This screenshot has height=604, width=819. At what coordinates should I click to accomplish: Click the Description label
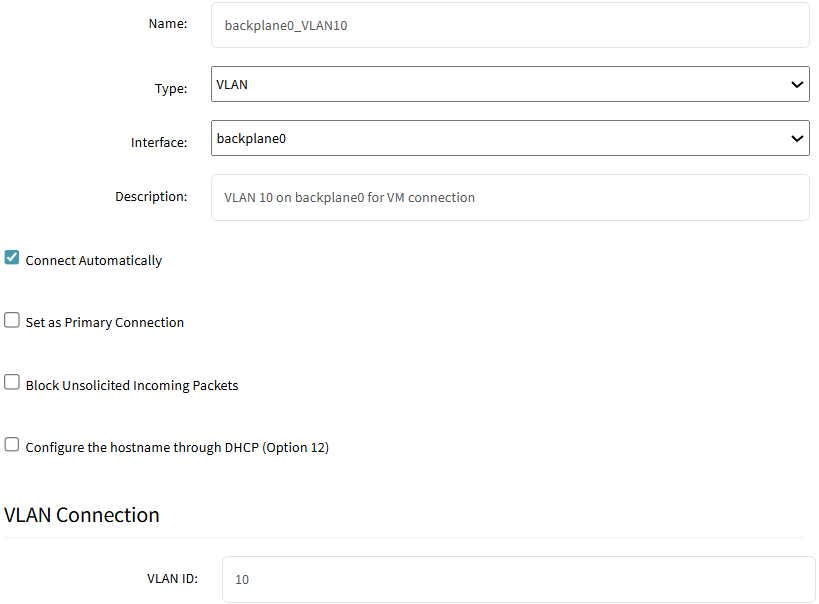(x=151, y=196)
